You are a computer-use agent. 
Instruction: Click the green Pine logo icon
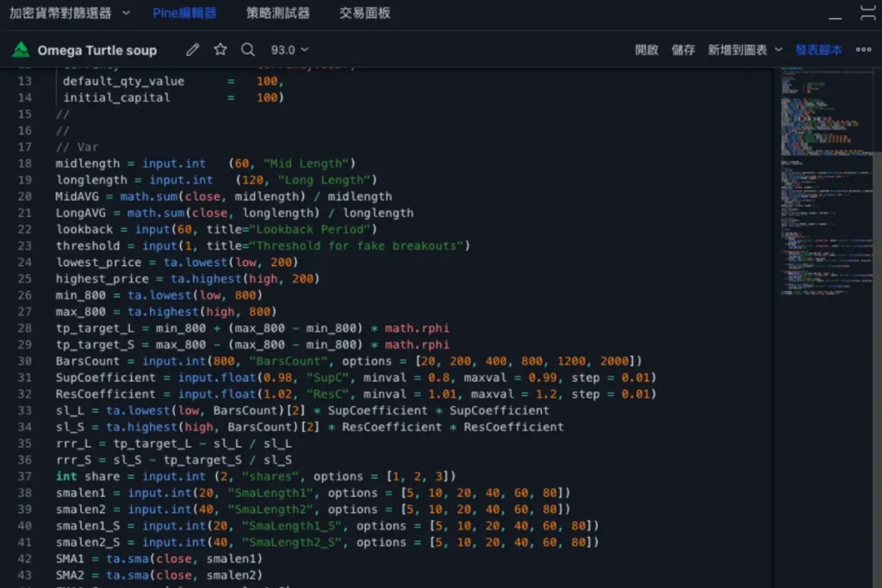tap(21, 50)
